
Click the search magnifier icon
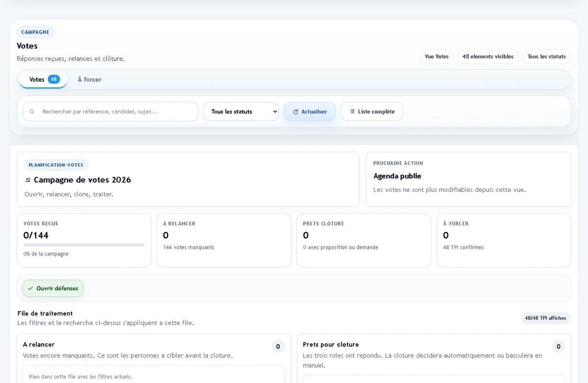click(x=32, y=112)
